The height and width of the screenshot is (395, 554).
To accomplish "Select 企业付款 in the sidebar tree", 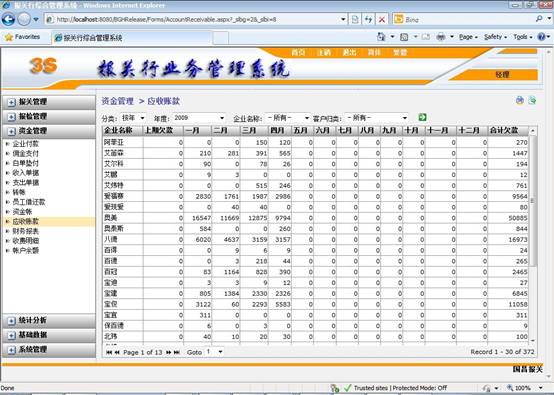I will [x=25, y=144].
